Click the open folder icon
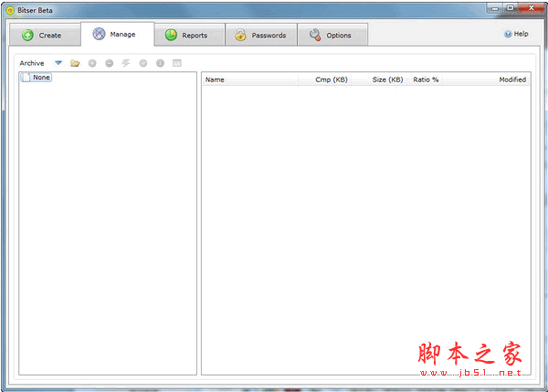The width and height of the screenshot is (548, 392). coord(75,63)
